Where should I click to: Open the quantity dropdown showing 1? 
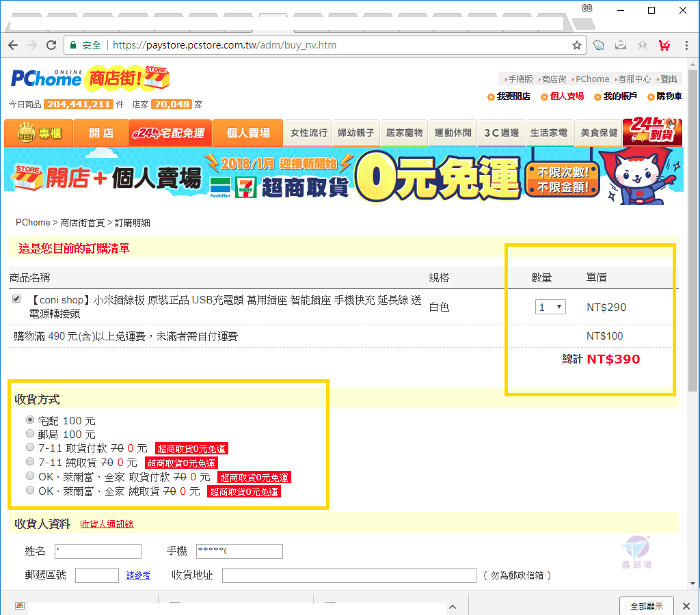tap(550, 307)
